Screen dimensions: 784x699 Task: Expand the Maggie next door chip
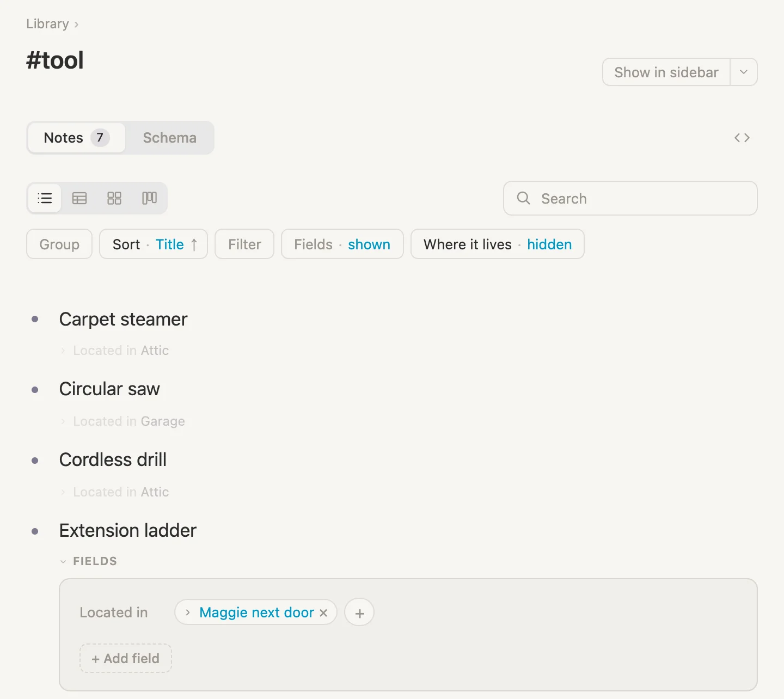[x=187, y=612]
